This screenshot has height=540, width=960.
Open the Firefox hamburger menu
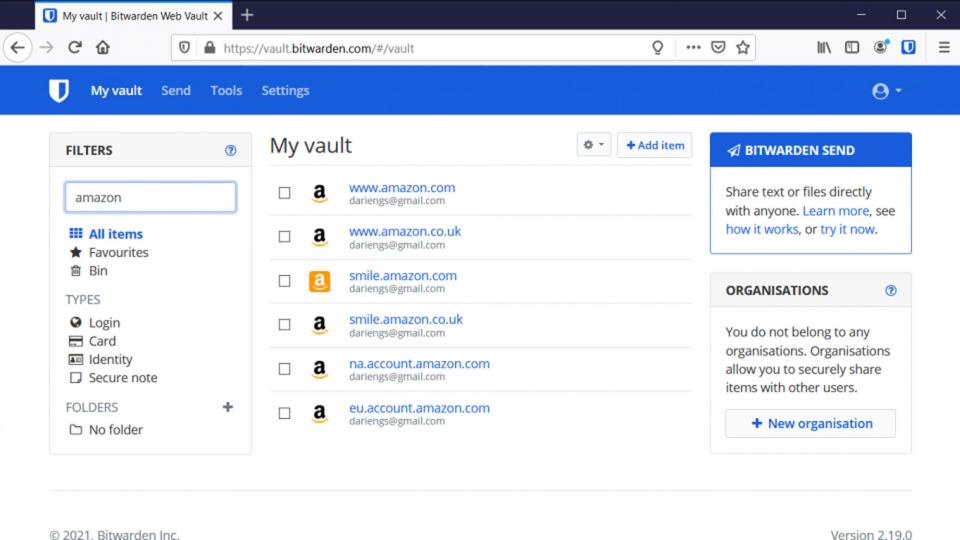click(944, 47)
